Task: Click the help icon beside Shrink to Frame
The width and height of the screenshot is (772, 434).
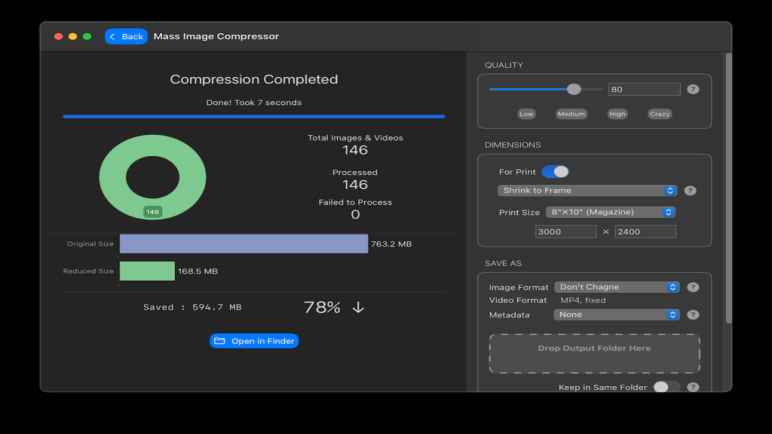Action: pos(690,190)
